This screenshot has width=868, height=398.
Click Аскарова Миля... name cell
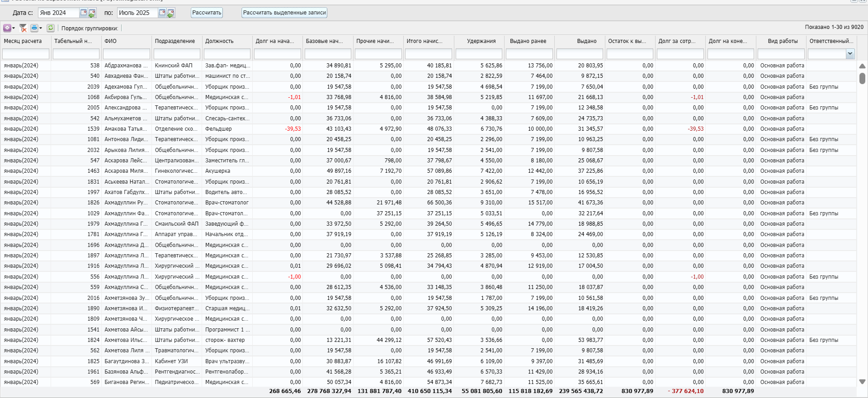pyautogui.click(x=127, y=171)
